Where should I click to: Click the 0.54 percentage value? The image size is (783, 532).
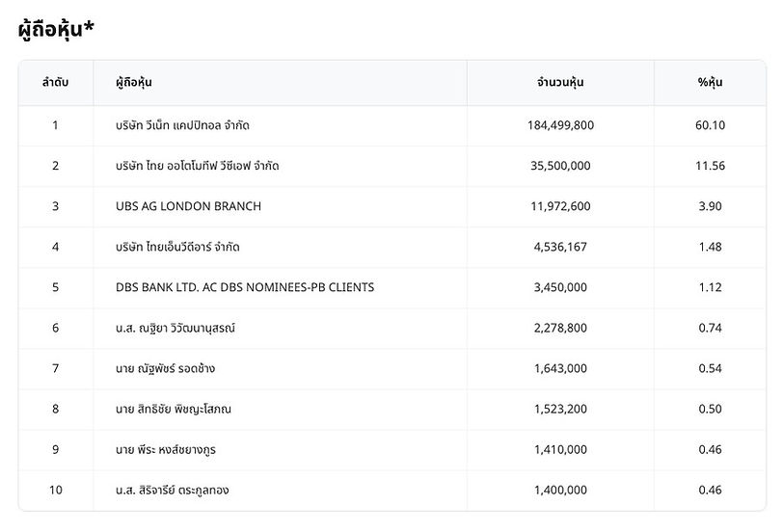710,368
